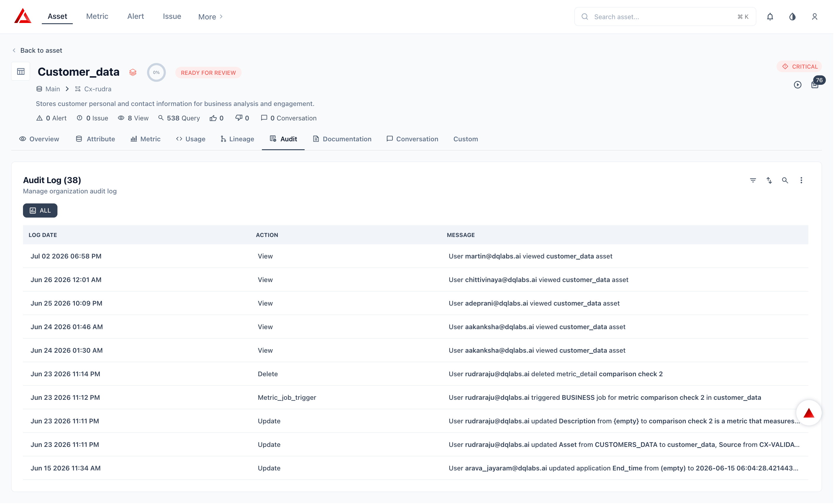Click the 0 Conversation indicator
834x504 pixels.
(x=289, y=118)
